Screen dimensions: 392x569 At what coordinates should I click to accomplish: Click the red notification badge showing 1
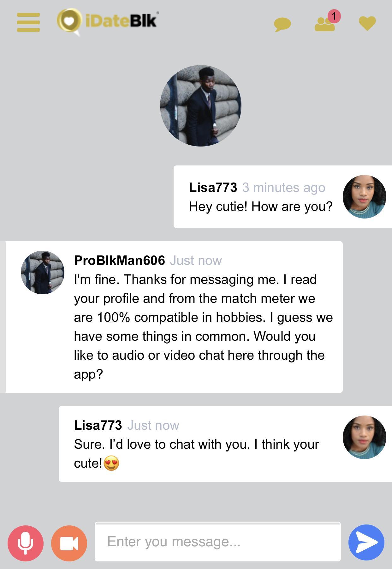[x=334, y=16]
